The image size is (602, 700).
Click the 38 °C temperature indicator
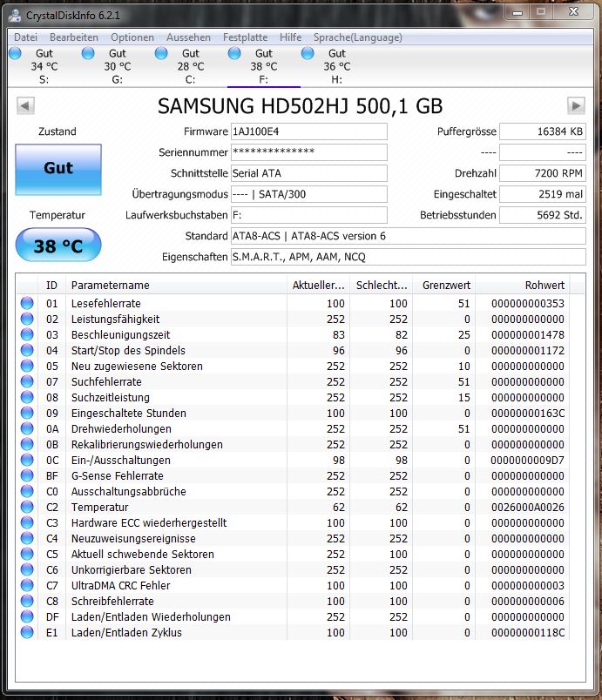58,246
